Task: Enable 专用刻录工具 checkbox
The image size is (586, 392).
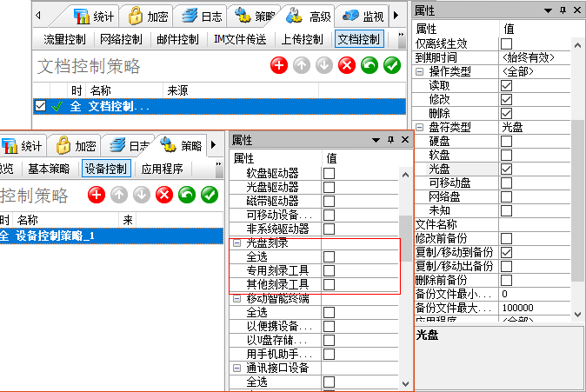Action: pos(329,270)
